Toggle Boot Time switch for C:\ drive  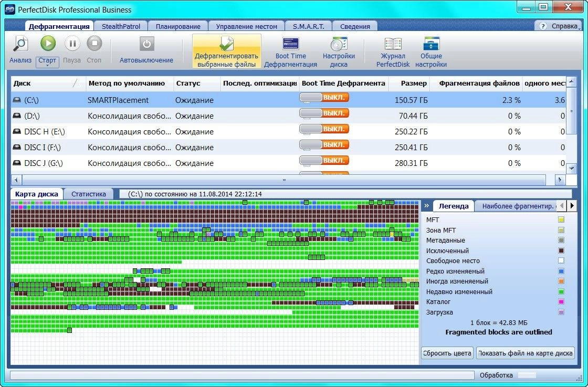[x=324, y=98]
